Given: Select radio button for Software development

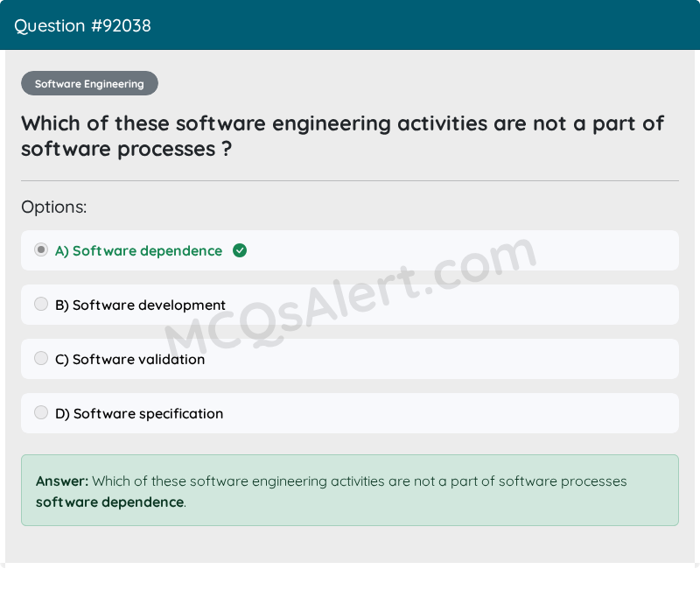Looking at the screenshot, I should (41, 304).
